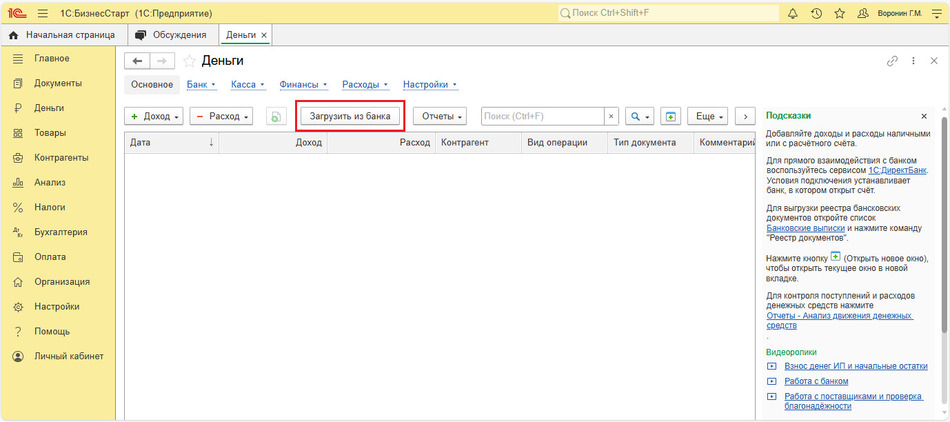
Task: Add Деньги page to favorites star
Action: [190, 61]
